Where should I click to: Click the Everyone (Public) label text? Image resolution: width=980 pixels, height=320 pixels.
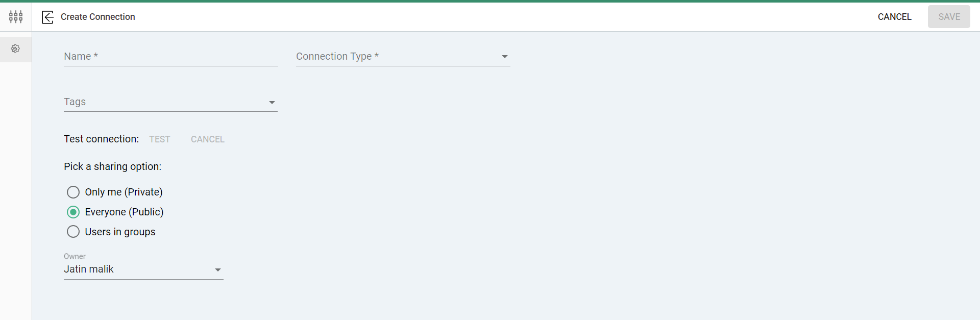pos(124,212)
